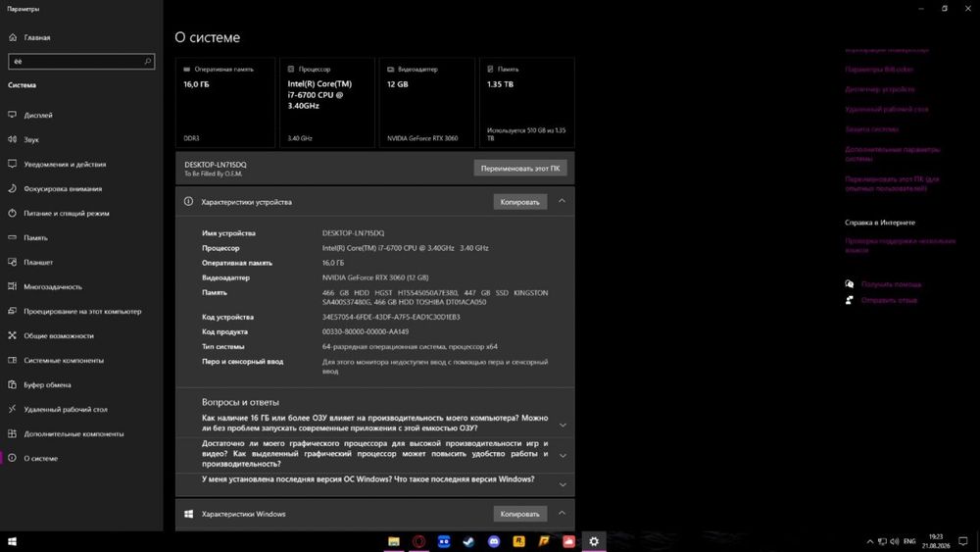Open the Steam taskbar icon
The height and width of the screenshot is (552, 980).
tap(468, 541)
